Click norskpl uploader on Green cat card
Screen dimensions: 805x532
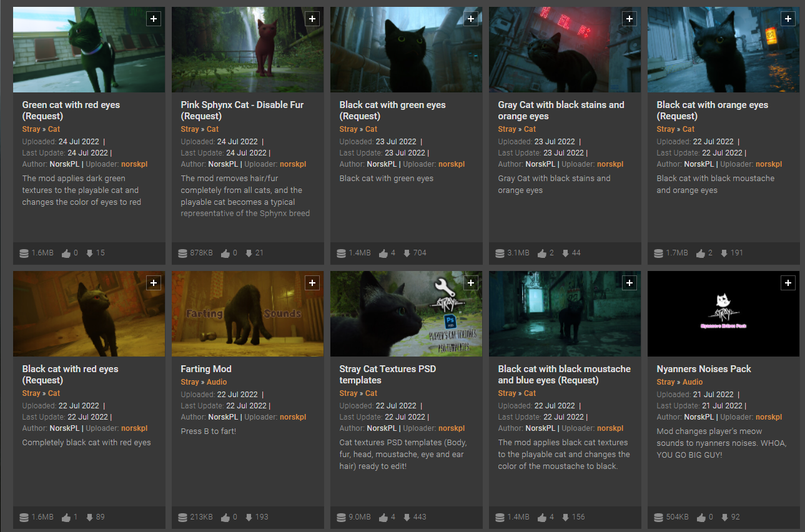(x=134, y=164)
